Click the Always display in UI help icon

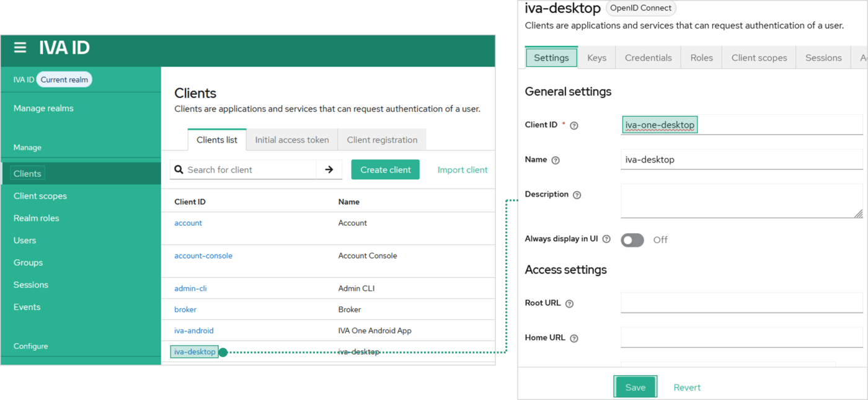(606, 239)
